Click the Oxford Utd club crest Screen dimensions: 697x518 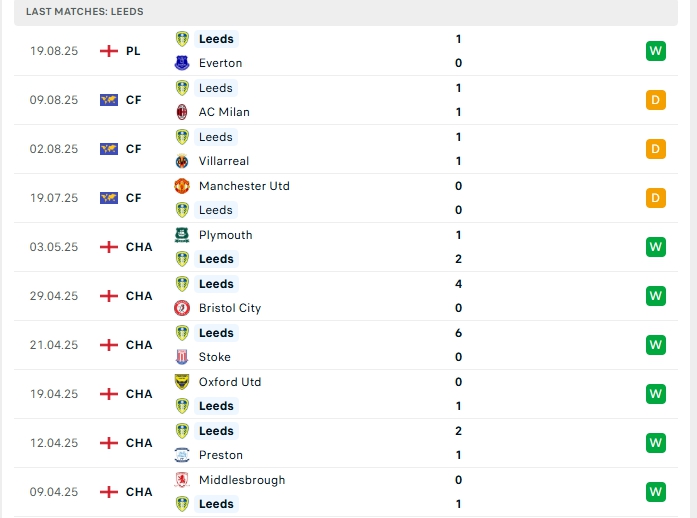[x=182, y=382]
